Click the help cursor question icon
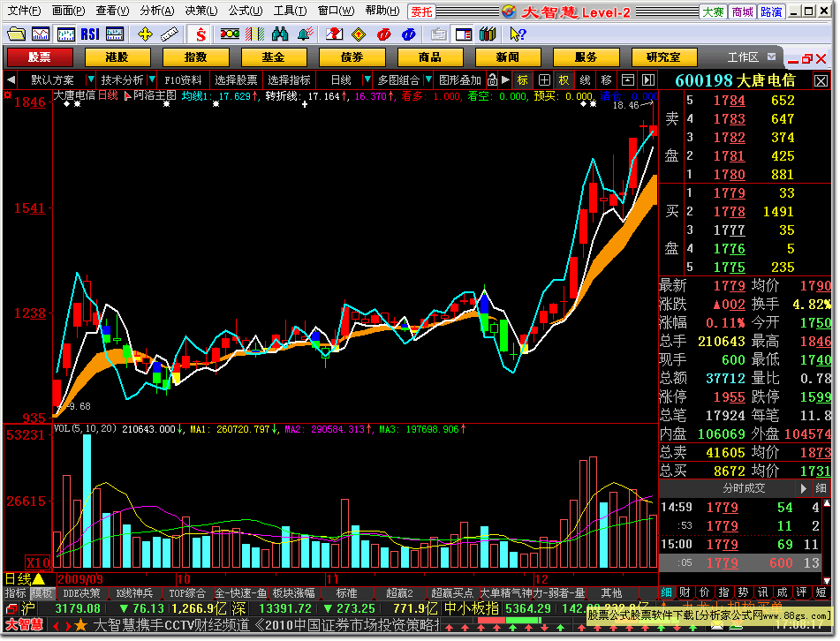Viewport: 840px width, 641px height. (518, 34)
